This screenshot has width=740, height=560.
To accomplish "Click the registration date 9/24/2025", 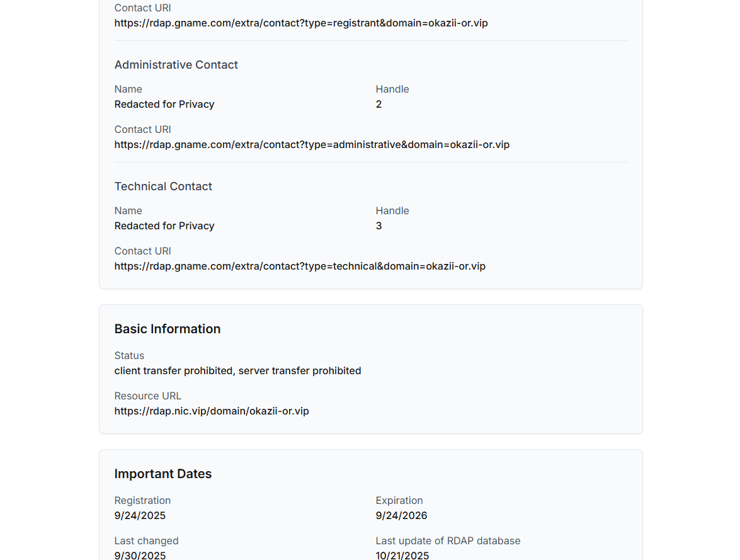I will (x=140, y=516).
